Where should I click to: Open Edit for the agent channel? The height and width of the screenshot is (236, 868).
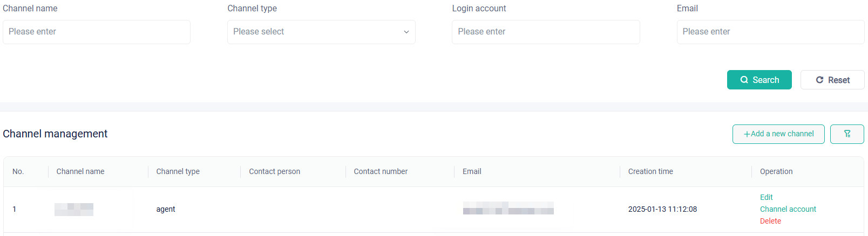(x=766, y=197)
